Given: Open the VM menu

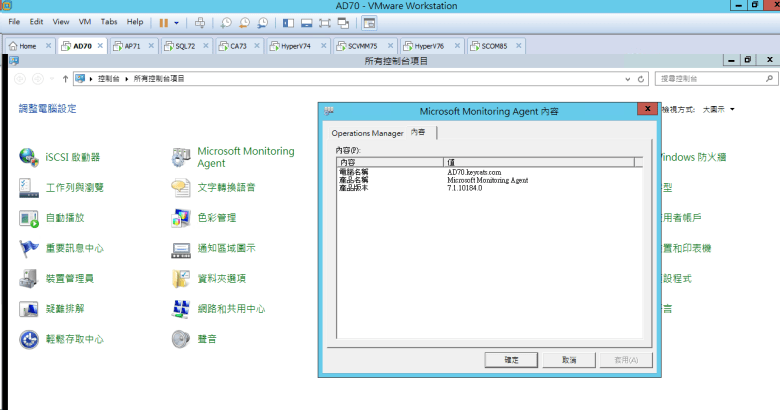Looking at the screenshot, I should [x=83, y=21].
